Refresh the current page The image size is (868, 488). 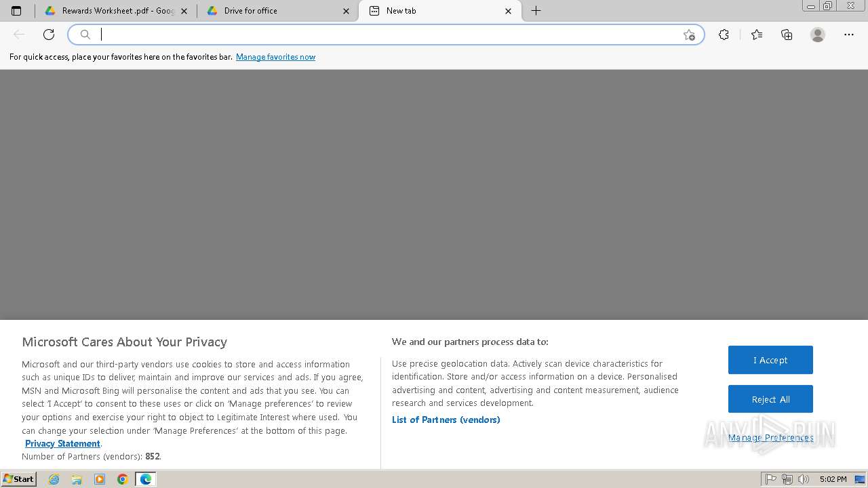pyautogui.click(x=49, y=35)
